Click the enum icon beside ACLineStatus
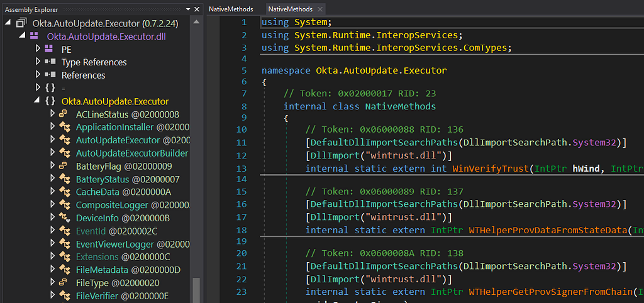644x303 pixels. tap(64, 114)
